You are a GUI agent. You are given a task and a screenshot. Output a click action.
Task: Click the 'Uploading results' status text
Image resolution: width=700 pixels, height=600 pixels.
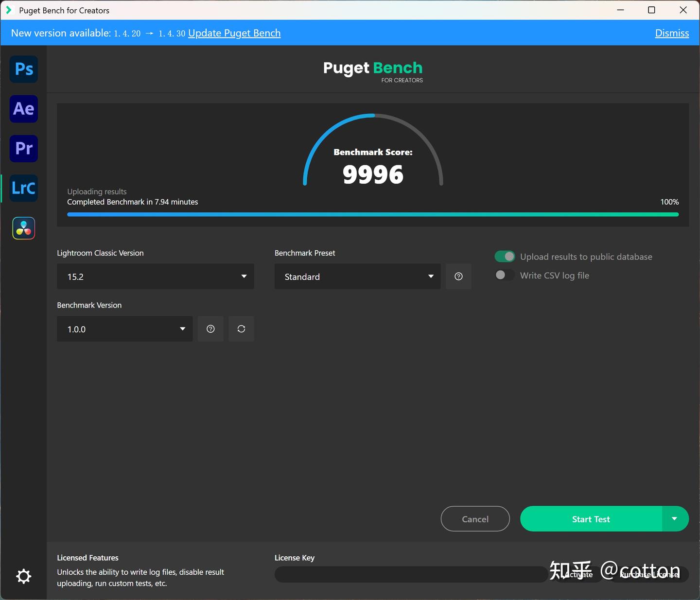[97, 191]
